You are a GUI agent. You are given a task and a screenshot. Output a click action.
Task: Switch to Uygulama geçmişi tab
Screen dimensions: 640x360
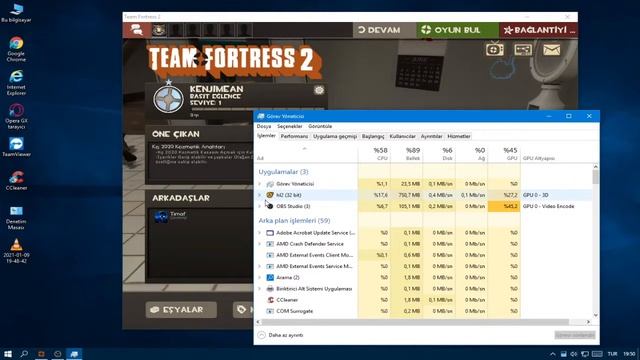tap(335, 136)
